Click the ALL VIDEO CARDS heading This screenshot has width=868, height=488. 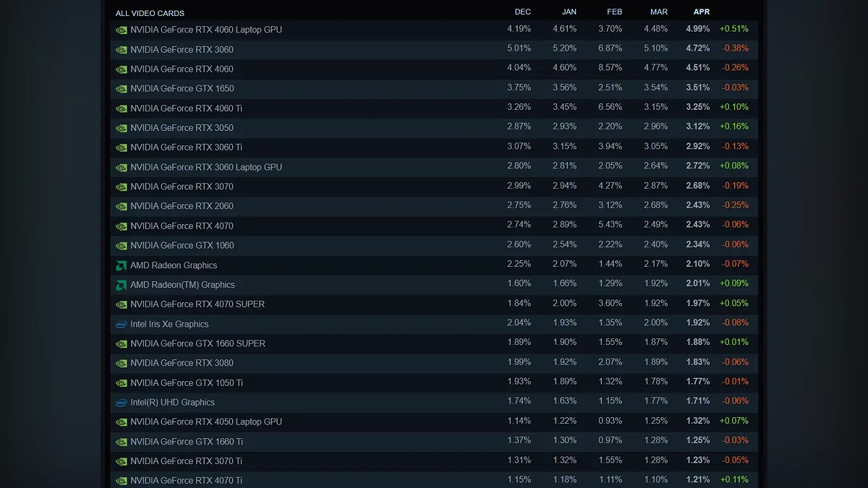coord(150,13)
